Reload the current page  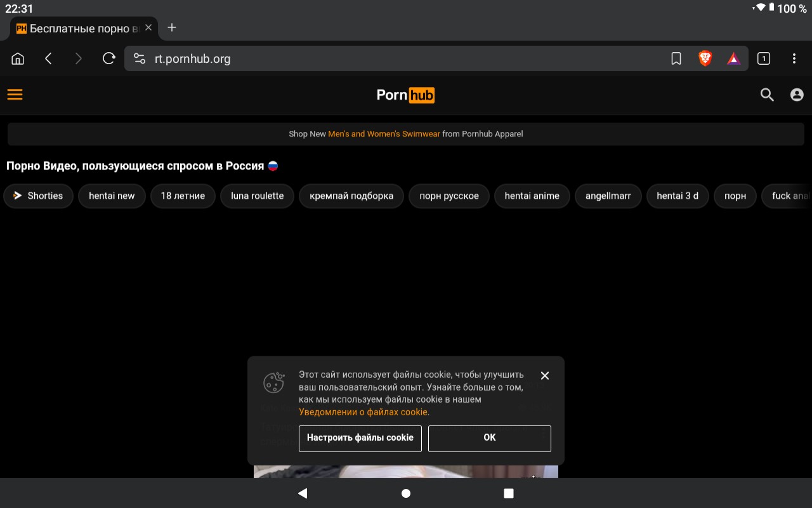click(109, 58)
